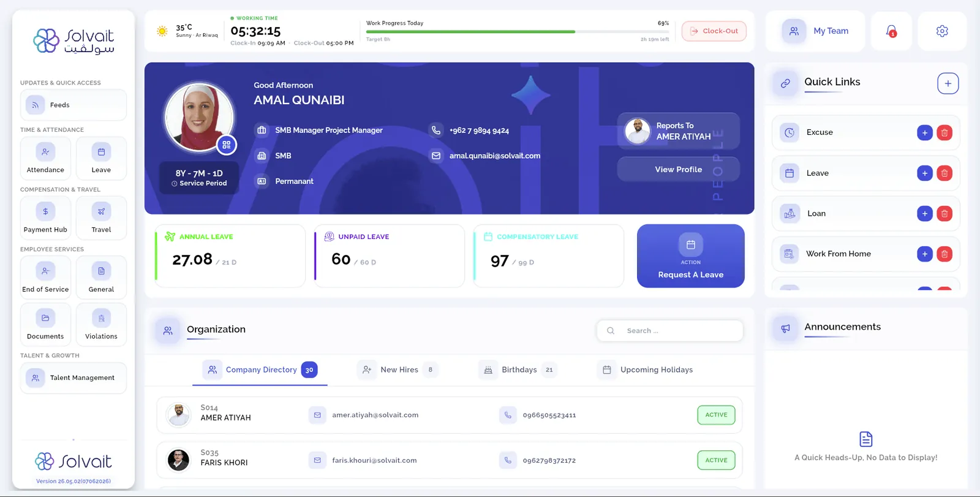Click the blue plus for Excuse
Image resolution: width=980 pixels, height=497 pixels.
tap(925, 132)
